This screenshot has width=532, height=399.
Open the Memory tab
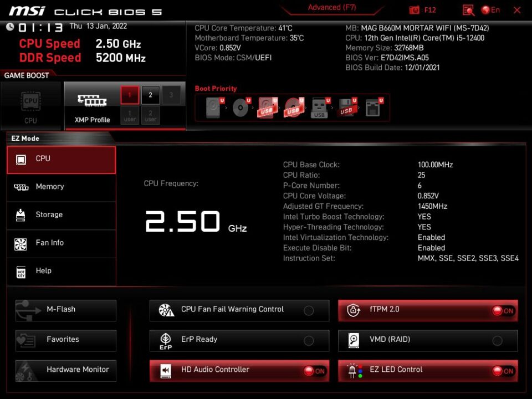pyautogui.click(x=62, y=187)
